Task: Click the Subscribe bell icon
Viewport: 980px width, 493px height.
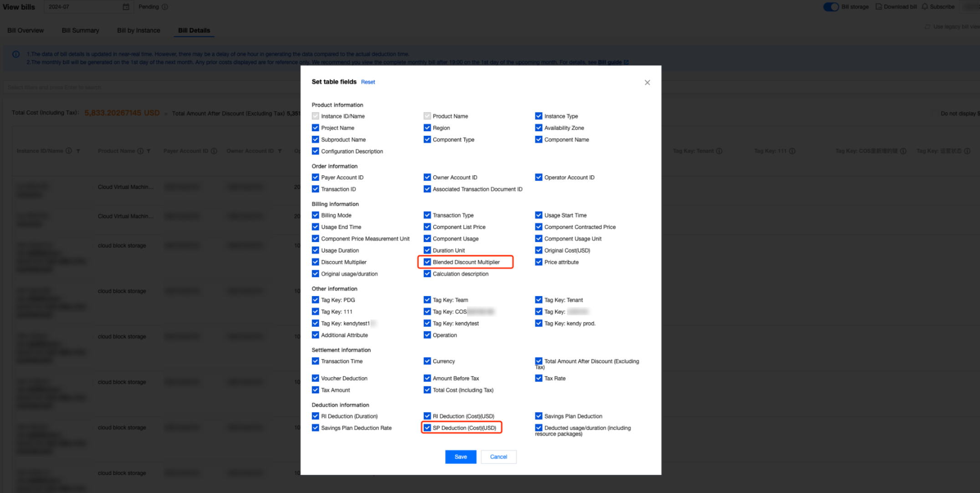Action: pyautogui.click(x=924, y=7)
